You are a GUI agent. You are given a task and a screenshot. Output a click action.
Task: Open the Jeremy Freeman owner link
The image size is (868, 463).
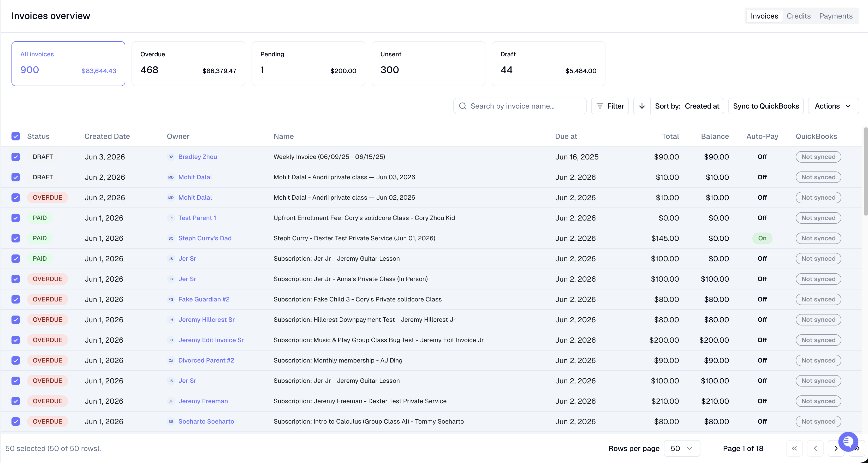203,401
